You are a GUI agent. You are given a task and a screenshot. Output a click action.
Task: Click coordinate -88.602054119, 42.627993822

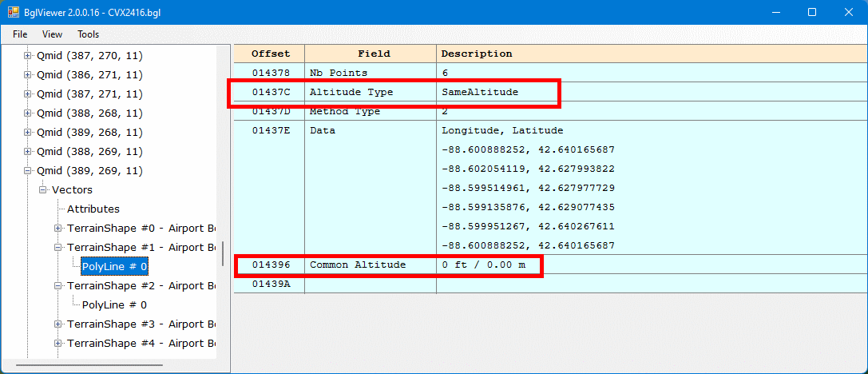point(528,169)
